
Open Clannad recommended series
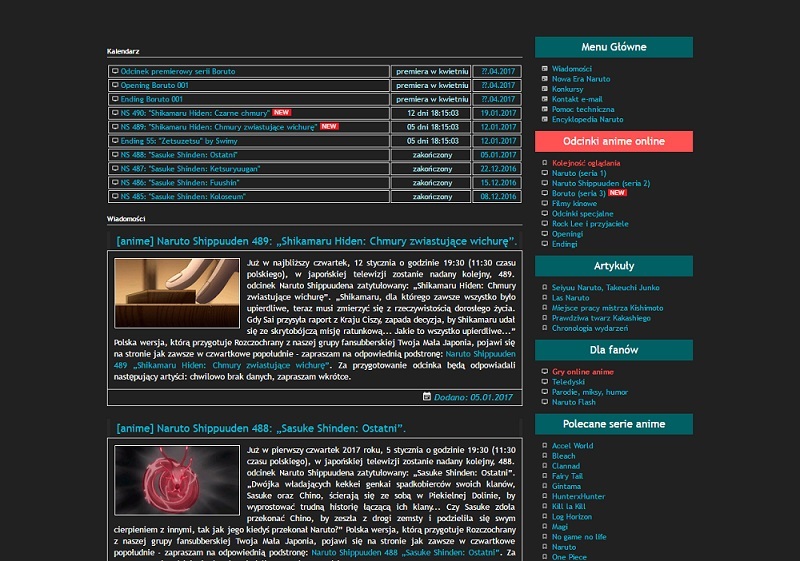pos(566,466)
